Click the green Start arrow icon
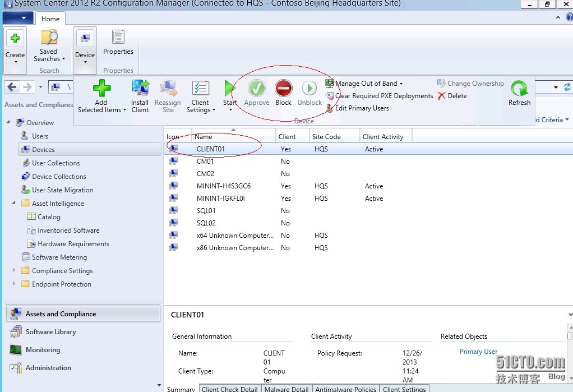Viewport: 573px width, 392px height. [229, 88]
